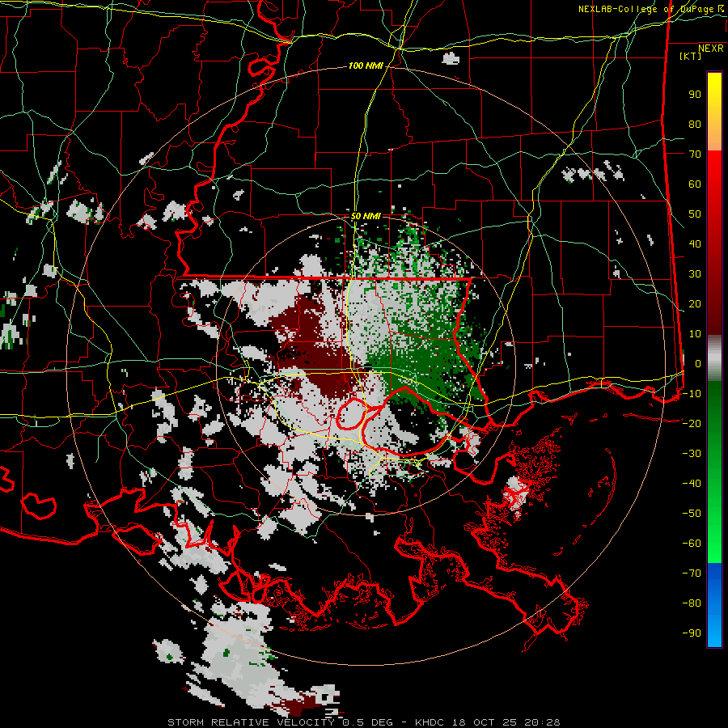The image size is (728, 728).
Task: Select the -40 value on velocity scale
Action: 692,484
